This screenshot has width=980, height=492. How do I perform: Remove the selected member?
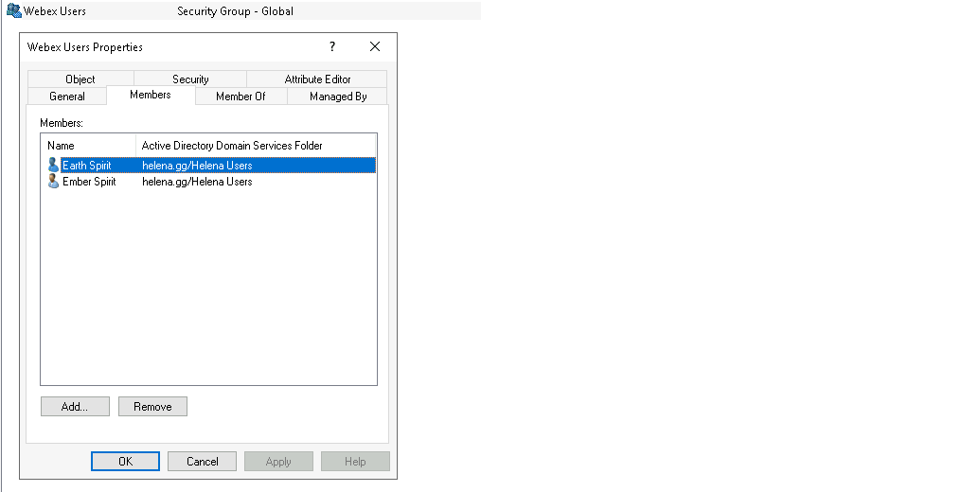152,407
